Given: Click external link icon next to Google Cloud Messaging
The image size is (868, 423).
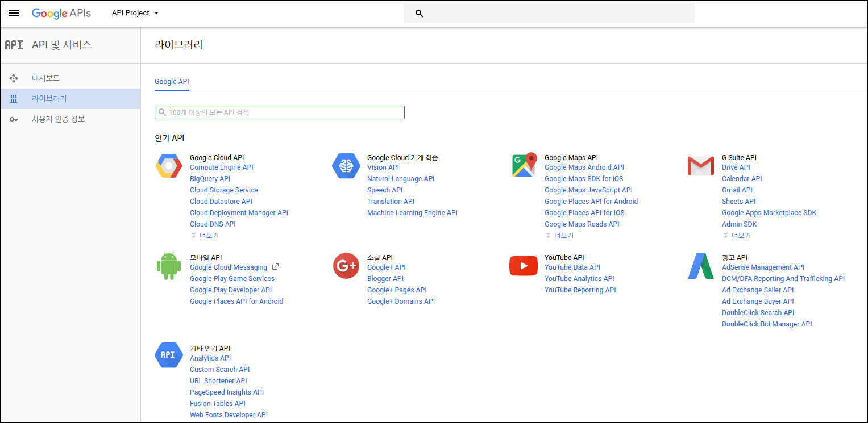Looking at the screenshot, I should pyautogui.click(x=276, y=267).
